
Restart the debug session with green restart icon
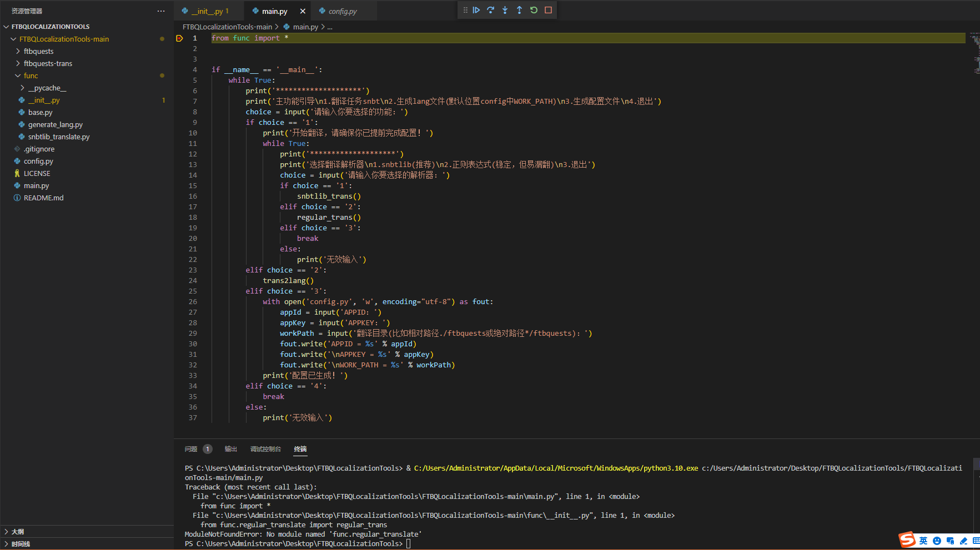[533, 9]
